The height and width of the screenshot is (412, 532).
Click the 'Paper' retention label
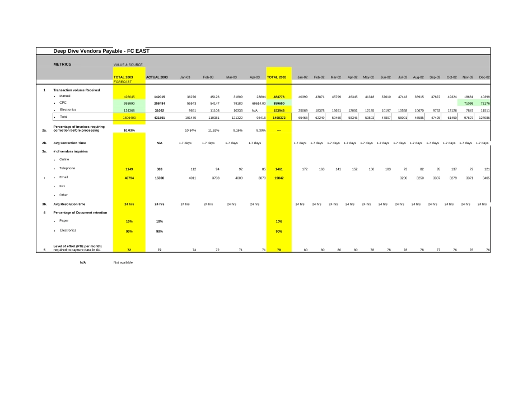pos(64,221)
